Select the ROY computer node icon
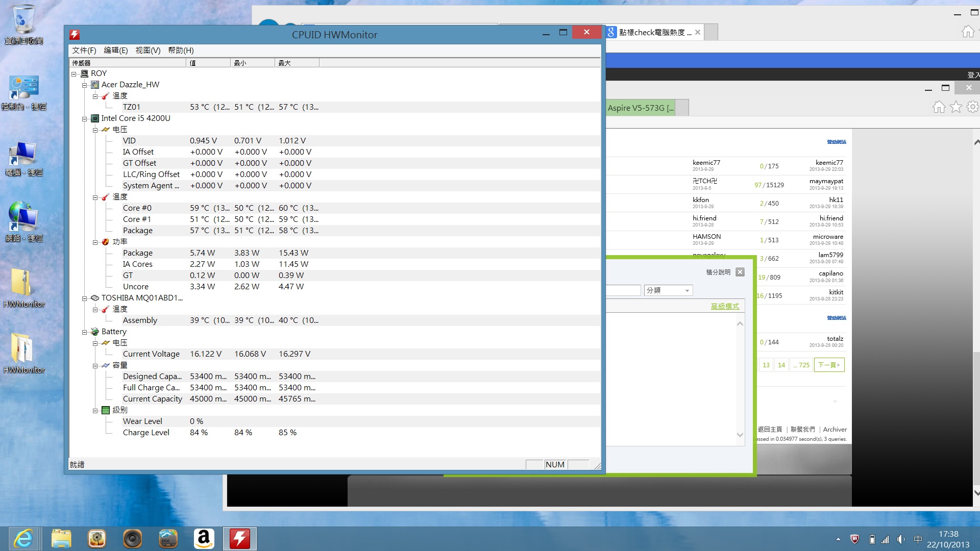Viewport: 980px width, 551px height. click(x=85, y=73)
